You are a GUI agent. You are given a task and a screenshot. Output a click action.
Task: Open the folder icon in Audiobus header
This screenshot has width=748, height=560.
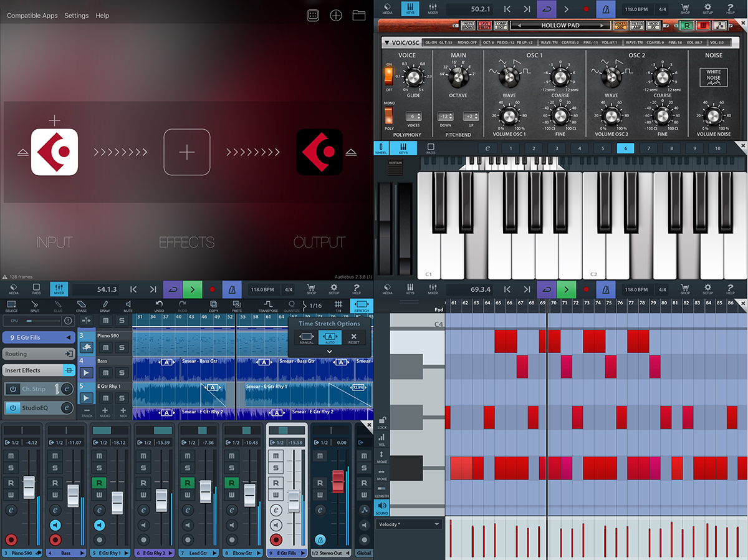pyautogui.click(x=359, y=15)
